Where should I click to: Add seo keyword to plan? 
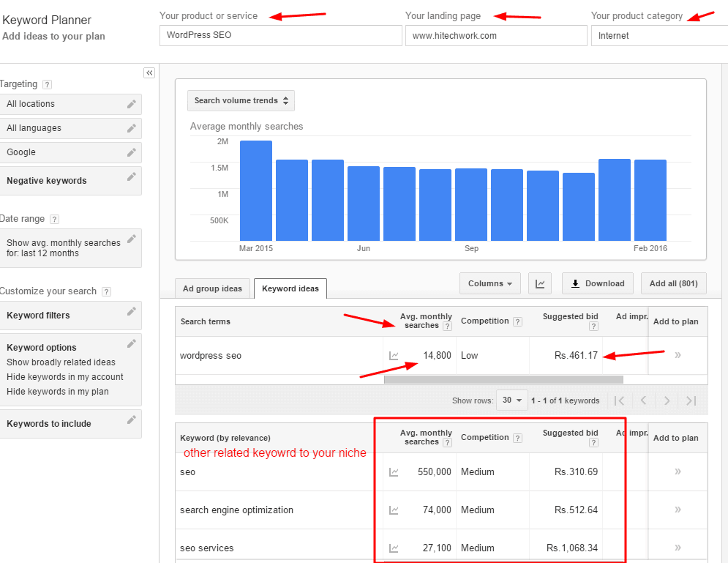coord(678,471)
